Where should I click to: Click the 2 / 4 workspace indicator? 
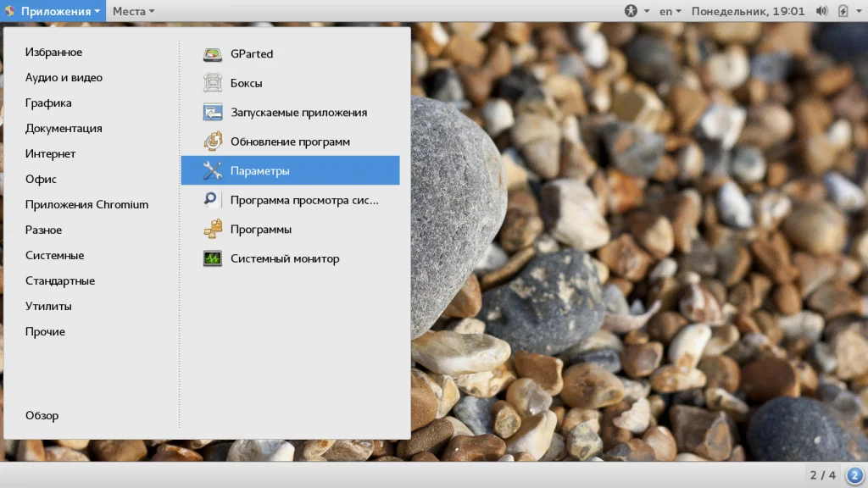822,474
